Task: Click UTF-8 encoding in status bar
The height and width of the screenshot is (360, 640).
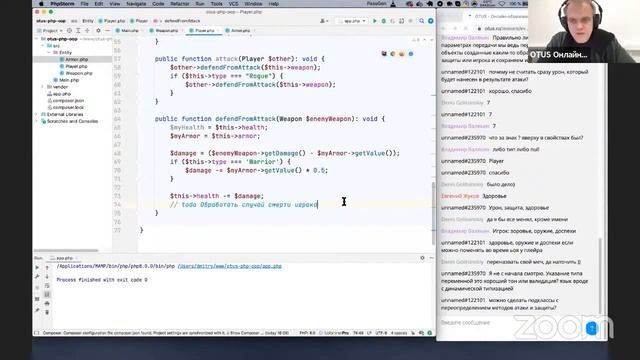Action: point(381,333)
